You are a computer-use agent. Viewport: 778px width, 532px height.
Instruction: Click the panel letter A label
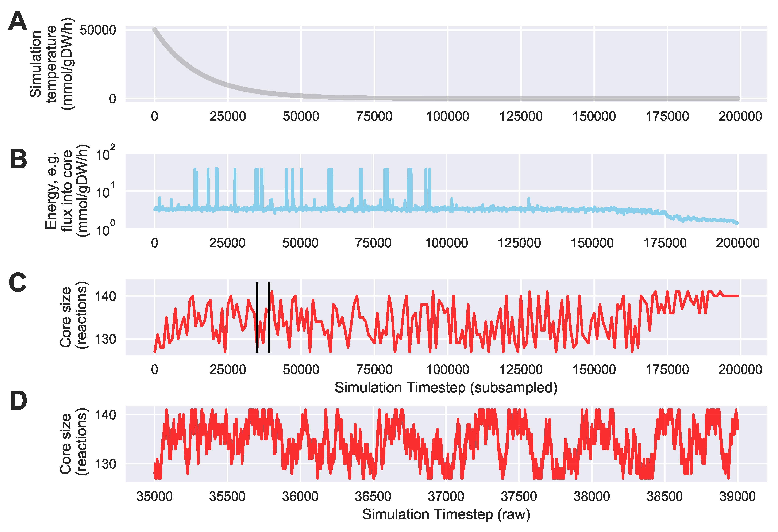click(x=18, y=21)
